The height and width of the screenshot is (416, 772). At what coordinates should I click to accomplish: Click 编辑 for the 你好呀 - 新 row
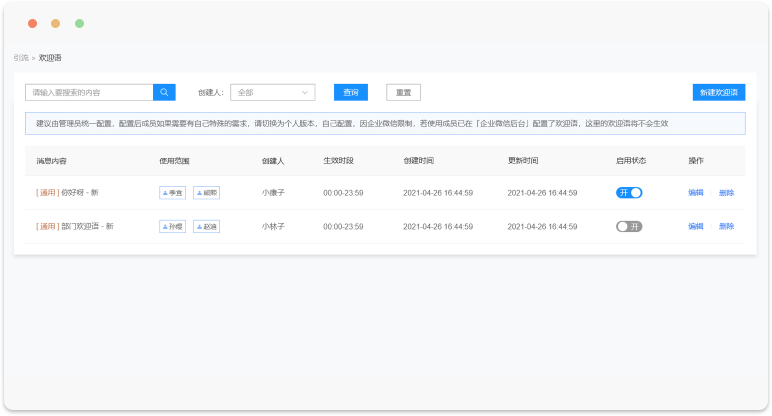pos(695,193)
